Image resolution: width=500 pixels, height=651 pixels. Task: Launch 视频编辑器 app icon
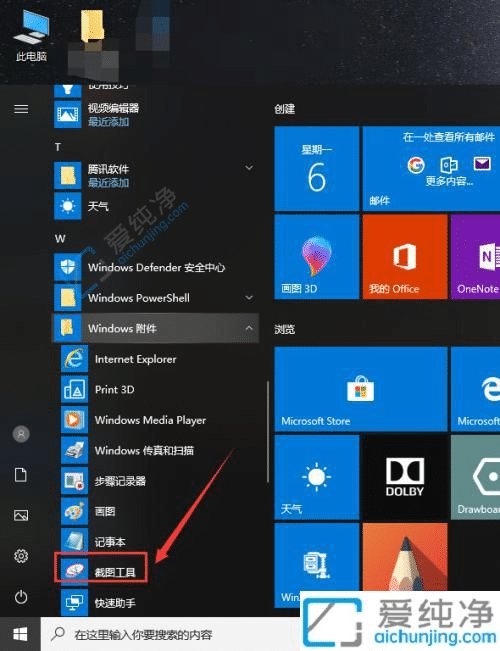pyautogui.click(x=68, y=114)
